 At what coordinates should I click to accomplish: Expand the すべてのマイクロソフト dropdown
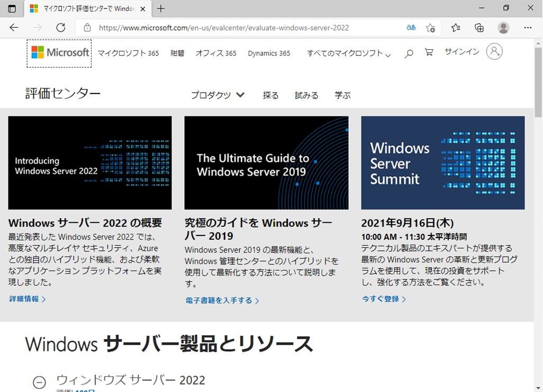coord(349,53)
